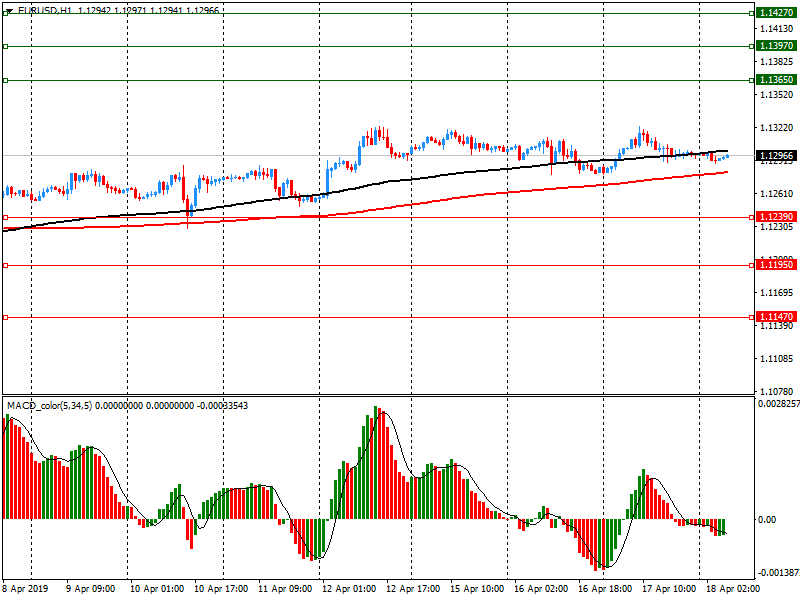Select the left-edge handle of the 1.11950 line
The width and height of the screenshot is (800, 600).
pyautogui.click(x=5, y=265)
